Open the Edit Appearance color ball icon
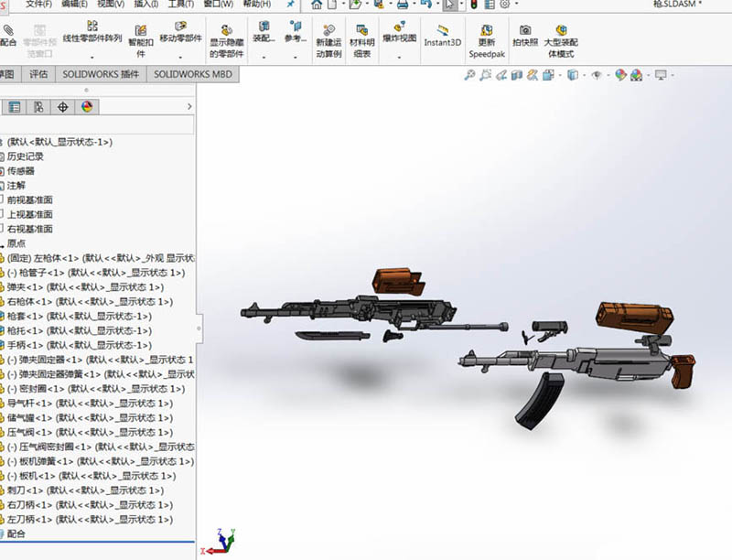Screen dimensions: 732x560 click(620, 75)
